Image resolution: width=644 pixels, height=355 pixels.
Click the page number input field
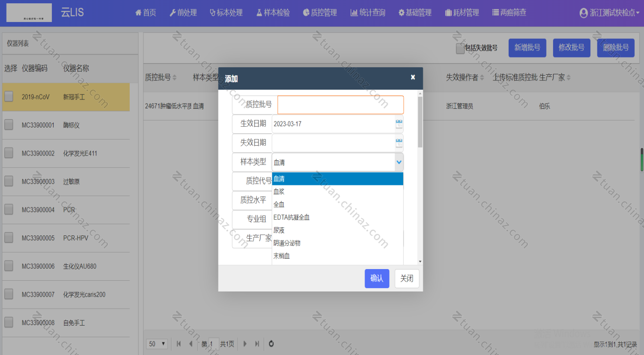click(214, 344)
